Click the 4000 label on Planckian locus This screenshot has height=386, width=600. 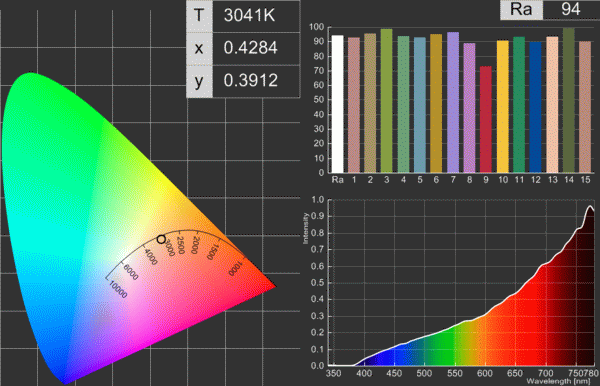150,256
